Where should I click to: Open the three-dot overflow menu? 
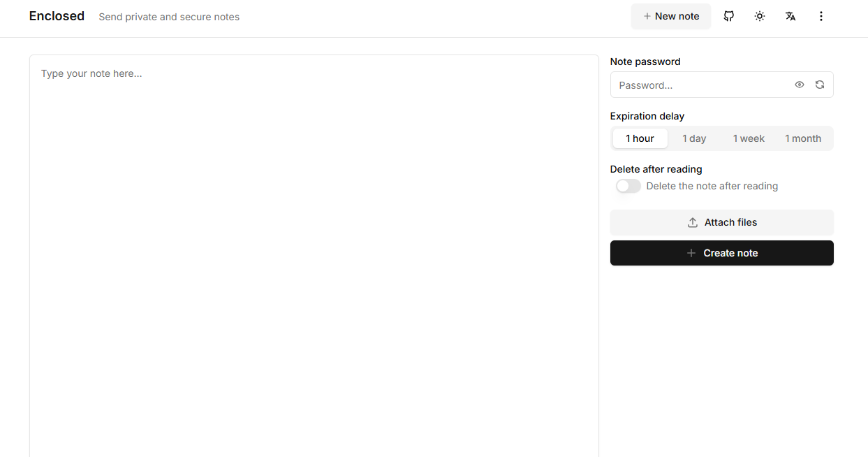(x=821, y=15)
